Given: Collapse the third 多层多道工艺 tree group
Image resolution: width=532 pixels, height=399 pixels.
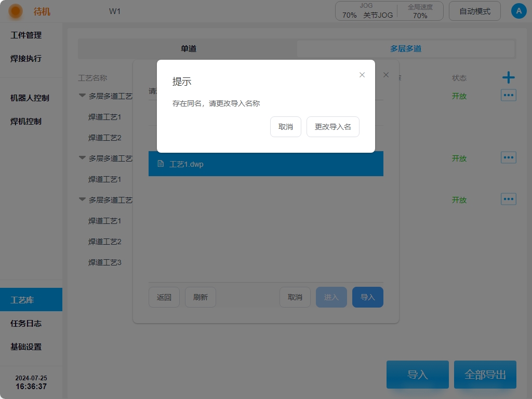Looking at the screenshot, I should 82,199.
